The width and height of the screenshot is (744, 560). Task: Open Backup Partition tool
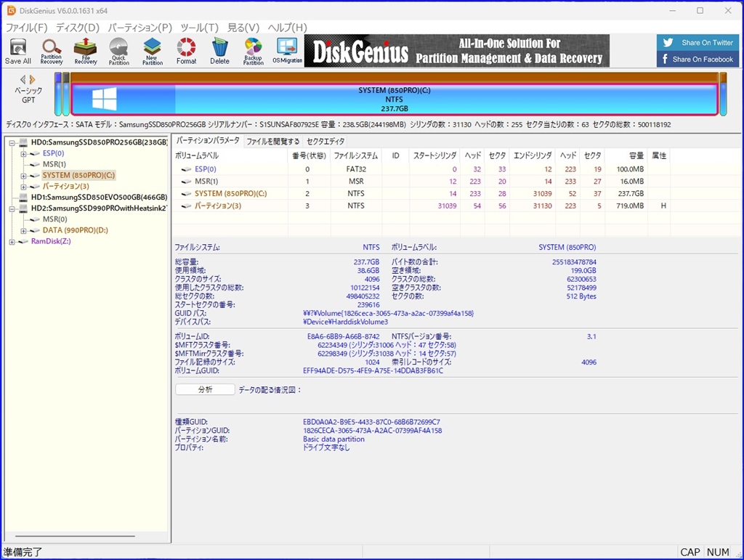tap(253, 51)
